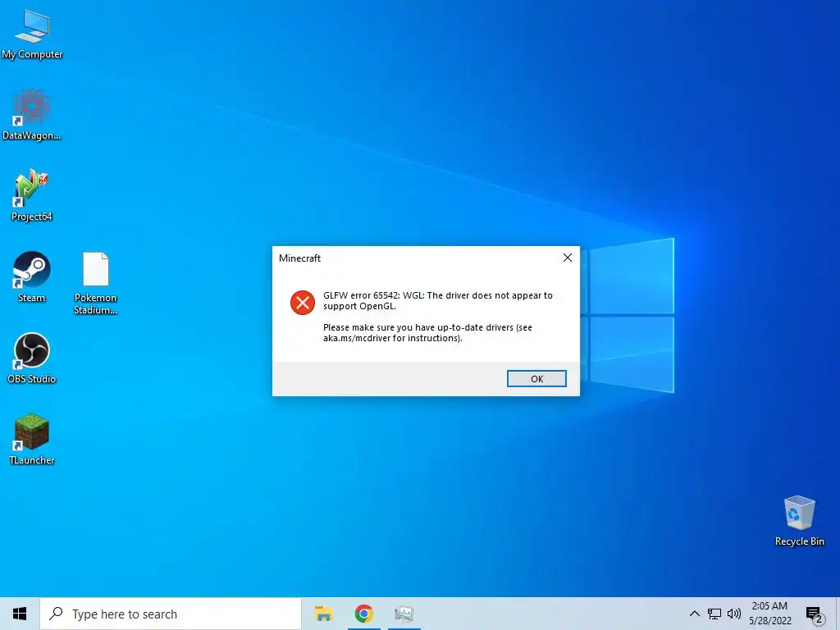This screenshot has height=630, width=840.
Task: Open Google Chrome from the taskbar
Action: click(363, 614)
